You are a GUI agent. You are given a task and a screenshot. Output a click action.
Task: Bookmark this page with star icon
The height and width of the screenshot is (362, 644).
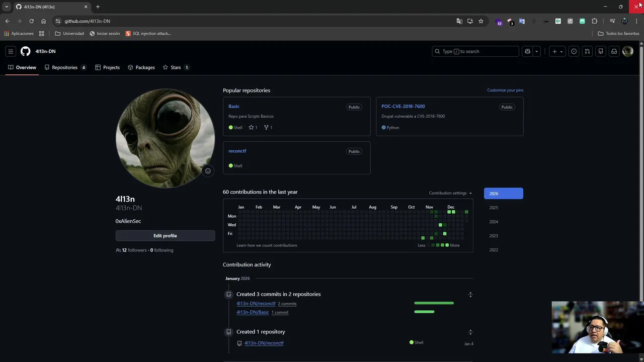pyautogui.click(x=481, y=21)
